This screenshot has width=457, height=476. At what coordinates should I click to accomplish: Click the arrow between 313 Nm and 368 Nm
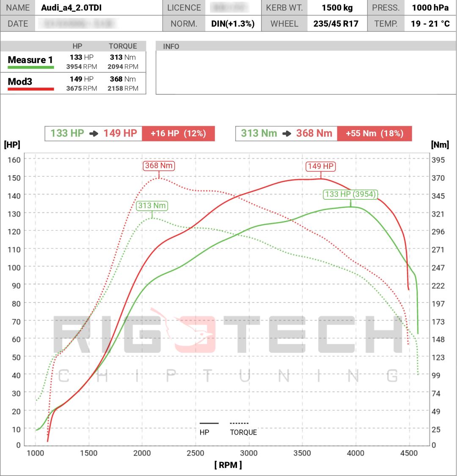(x=286, y=134)
